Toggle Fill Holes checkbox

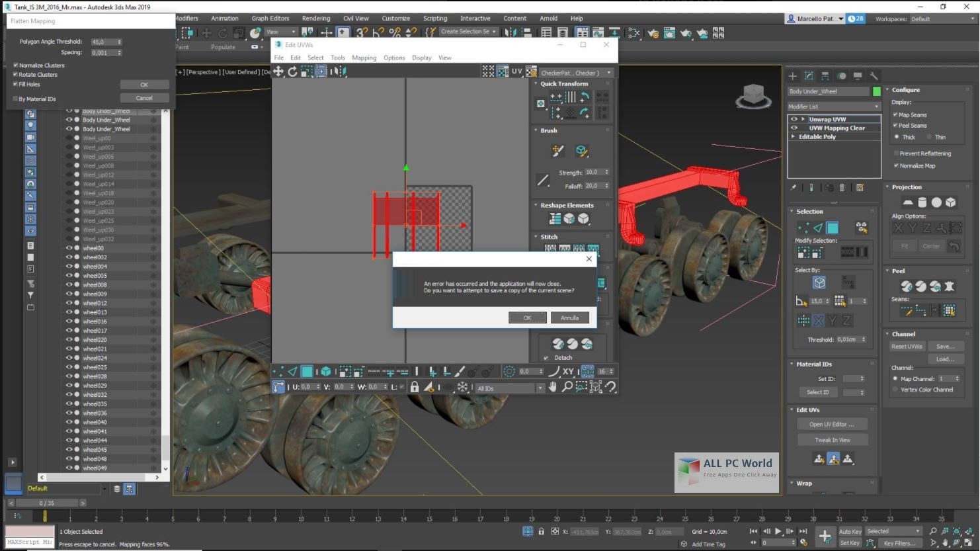(15, 84)
